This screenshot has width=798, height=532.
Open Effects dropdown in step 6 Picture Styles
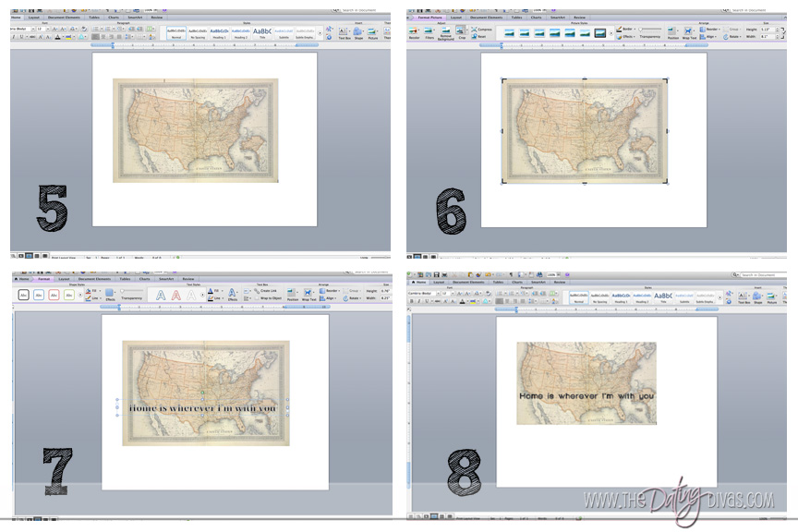[x=625, y=37]
